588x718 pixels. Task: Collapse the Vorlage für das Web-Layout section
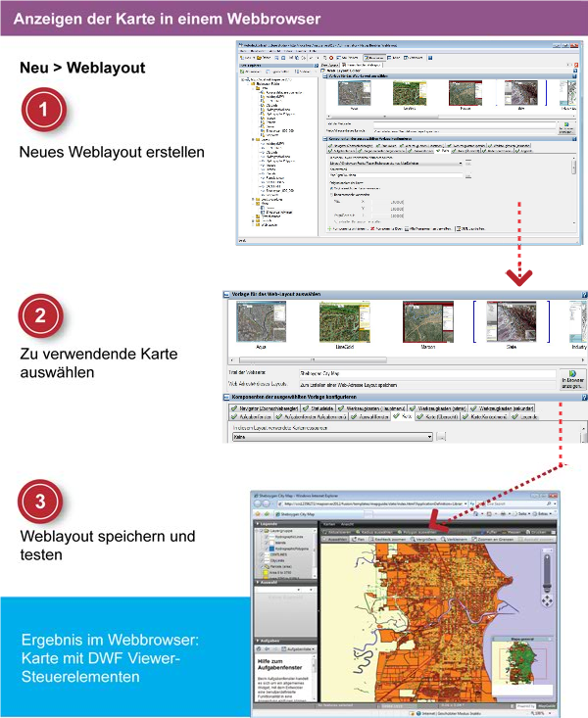226,295
